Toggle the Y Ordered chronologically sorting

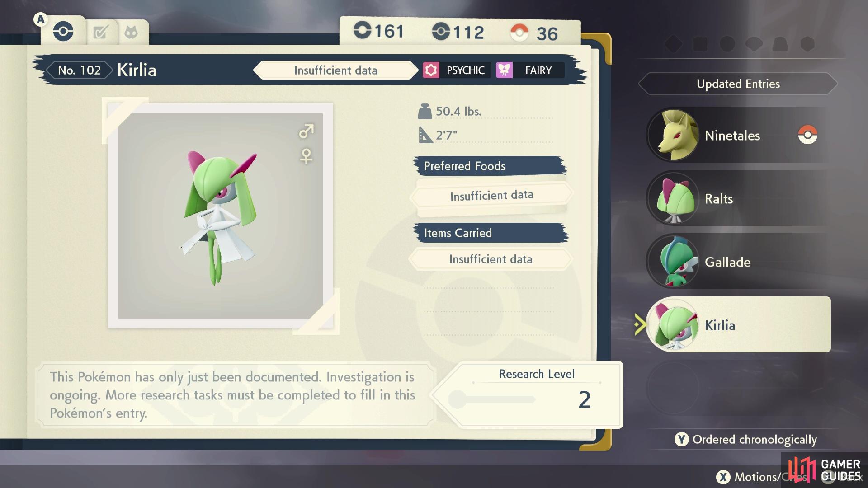coord(745,439)
